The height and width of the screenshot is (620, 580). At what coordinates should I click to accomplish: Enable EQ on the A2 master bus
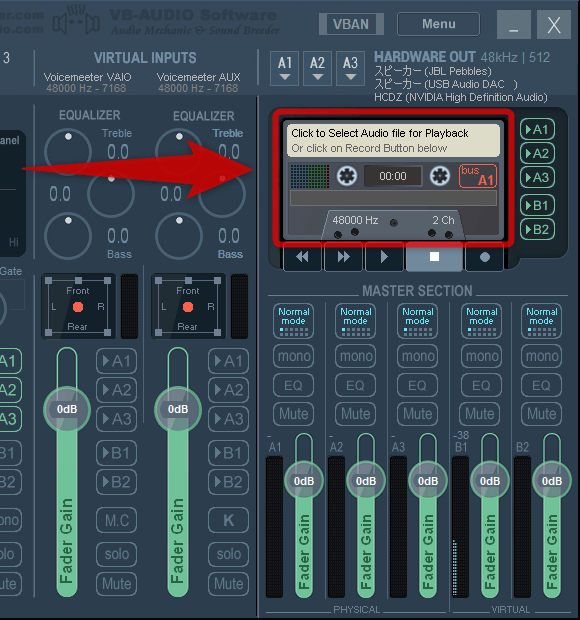(355, 385)
